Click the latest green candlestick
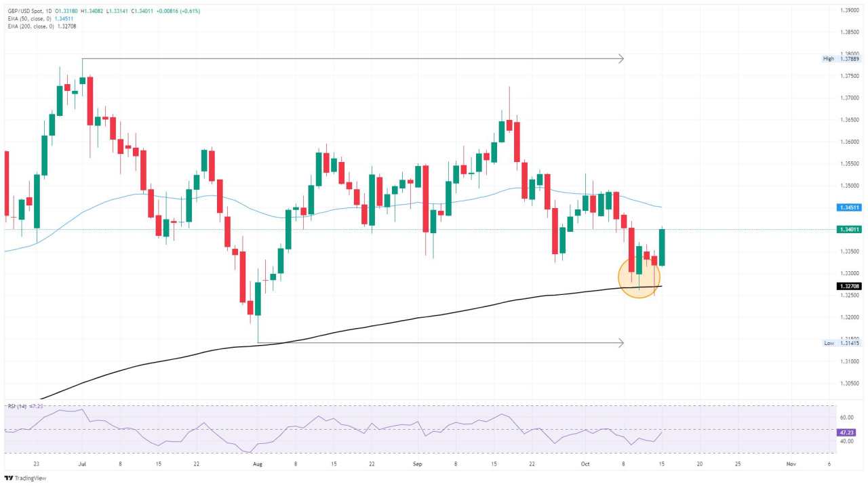The image size is (868, 486). (662, 247)
